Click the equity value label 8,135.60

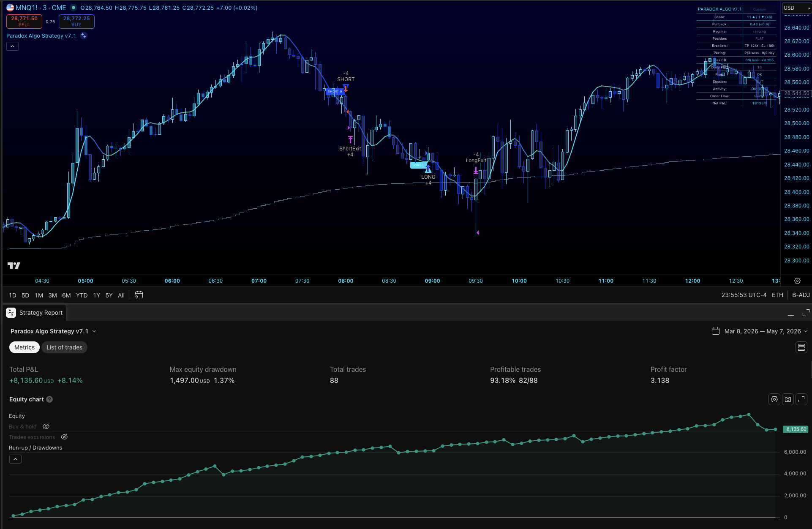(796, 429)
